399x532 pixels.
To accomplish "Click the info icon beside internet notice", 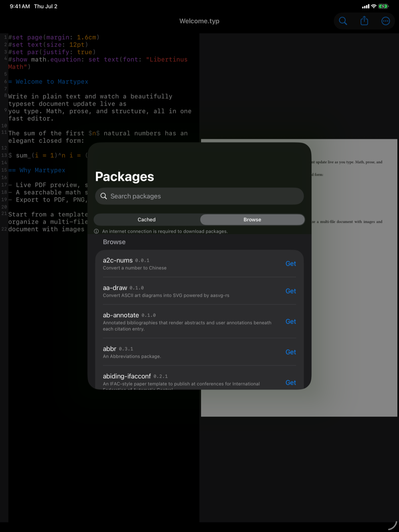I will click(97, 231).
